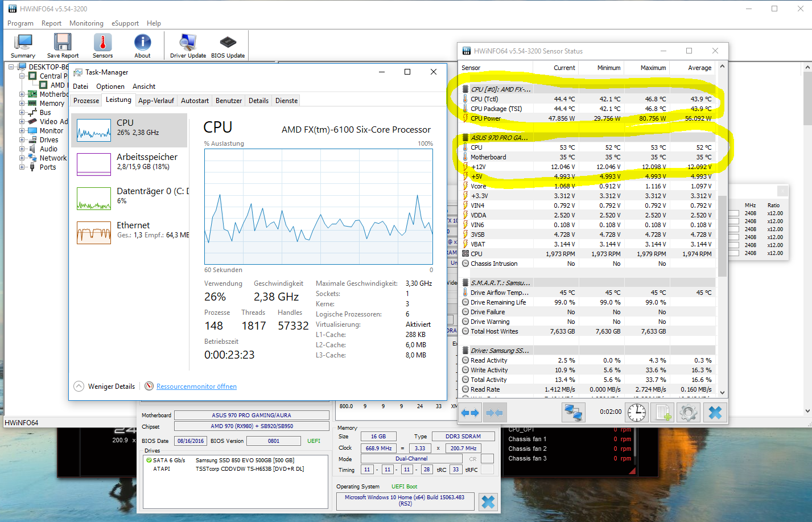Select the CPU performance graph thumbnail in Task-Manager
812x522 pixels.
click(94, 130)
